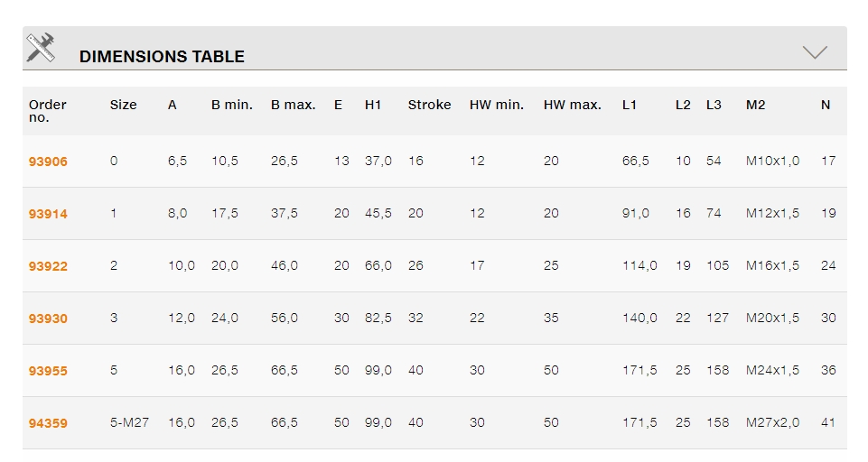Click the Size column header
The height and width of the screenshot is (462, 868).
[124, 105]
